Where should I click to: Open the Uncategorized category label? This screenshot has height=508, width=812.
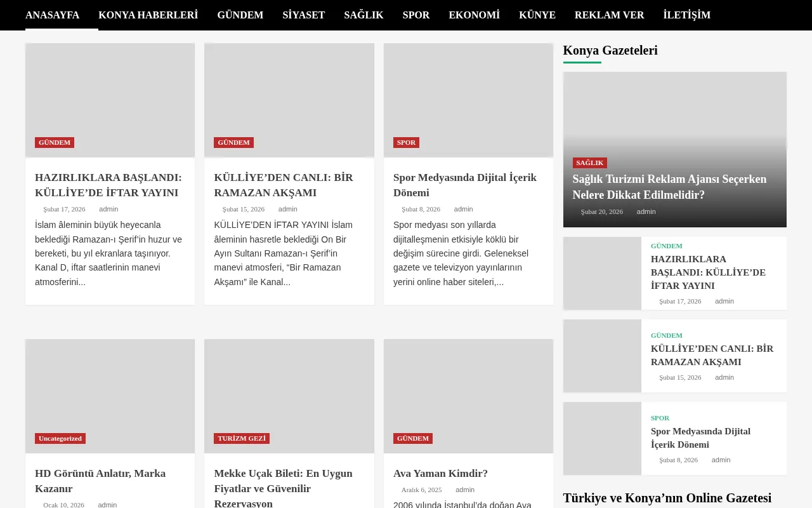point(60,438)
